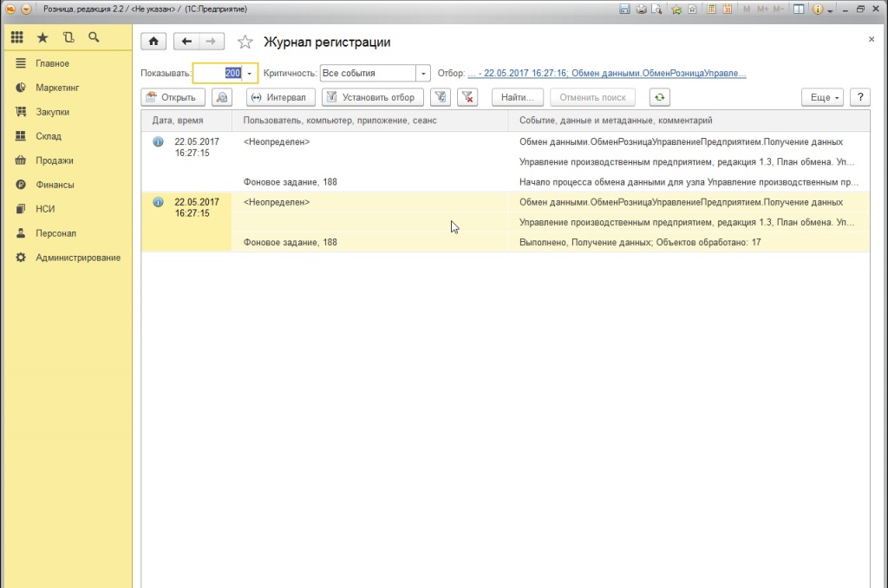Click the magnifier search icon in sidebar
The image size is (888, 588).
94,37
